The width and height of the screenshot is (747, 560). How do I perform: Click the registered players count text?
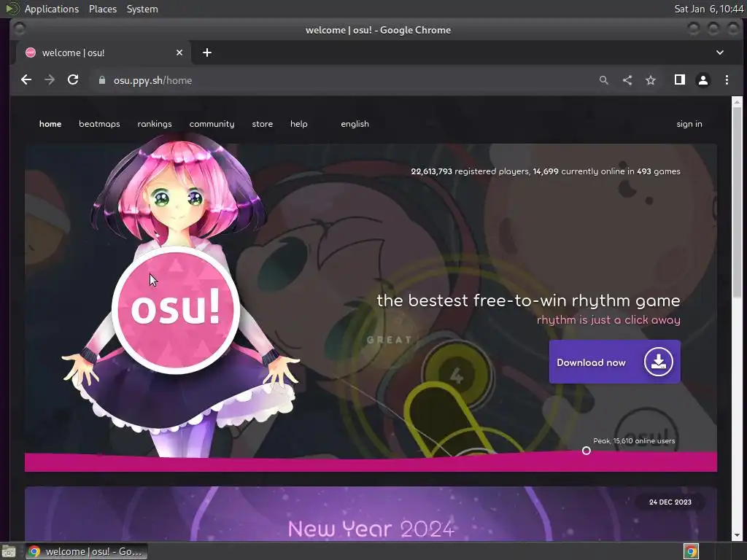(x=471, y=171)
